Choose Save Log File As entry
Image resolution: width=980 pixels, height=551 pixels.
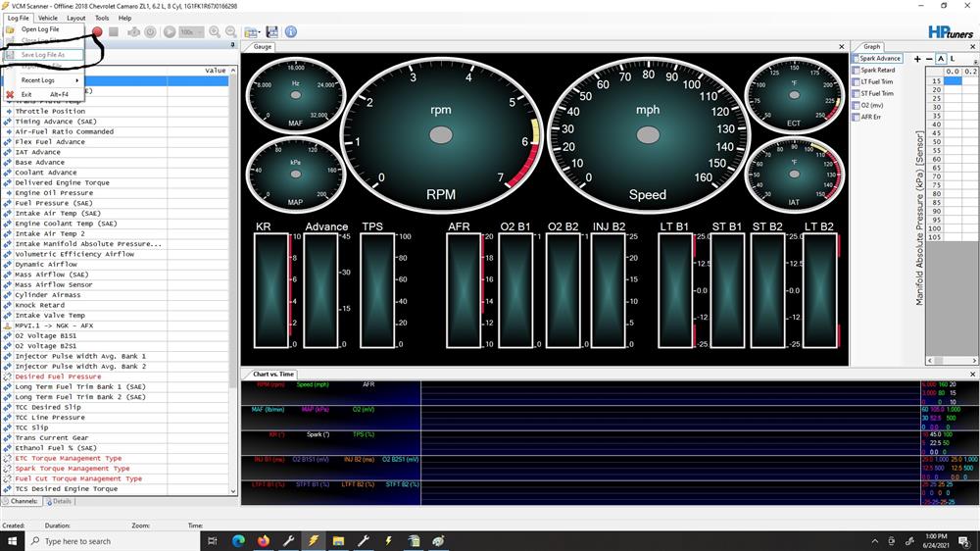point(42,55)
